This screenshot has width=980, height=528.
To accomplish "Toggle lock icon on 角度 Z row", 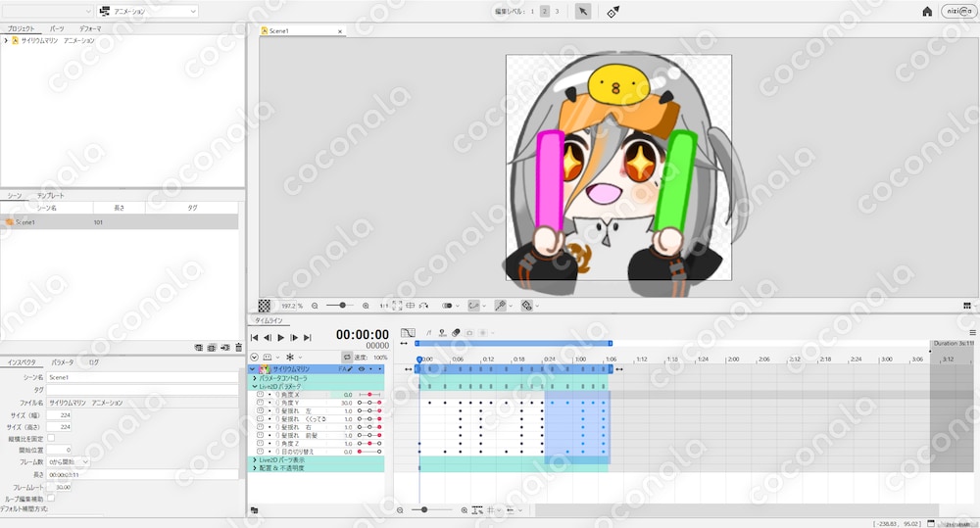I will (260, 444).
